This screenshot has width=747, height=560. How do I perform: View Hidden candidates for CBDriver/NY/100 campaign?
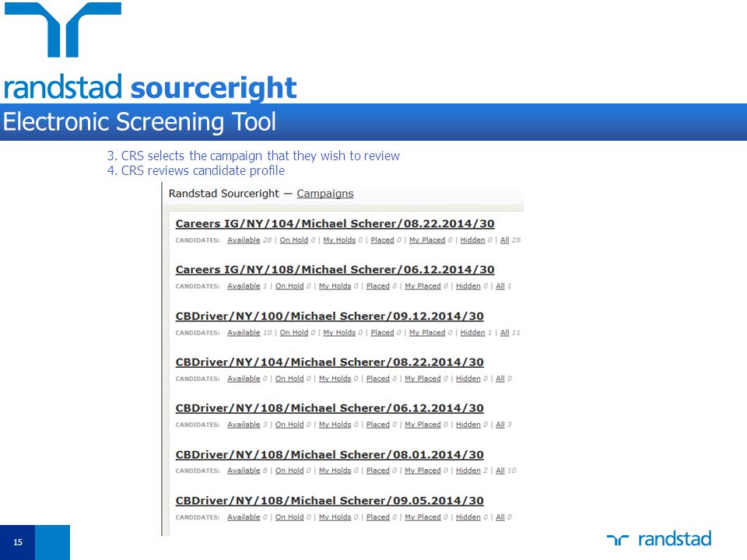point(472,333)
